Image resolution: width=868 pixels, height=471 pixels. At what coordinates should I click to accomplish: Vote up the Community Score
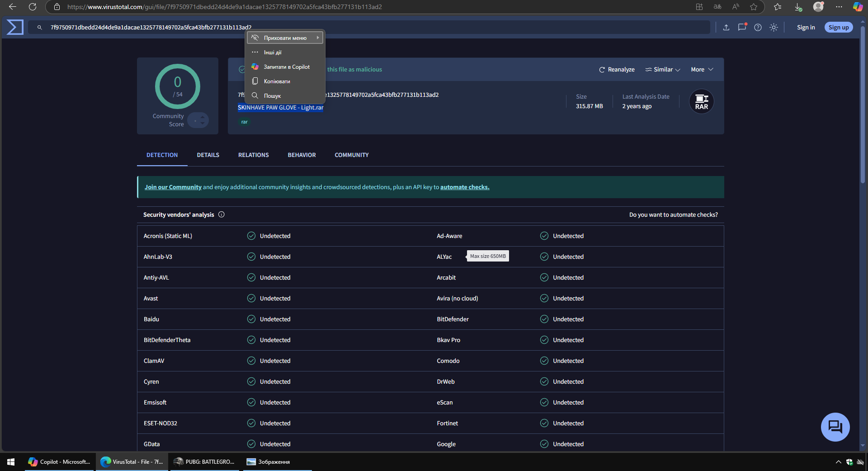pos(203,117)
